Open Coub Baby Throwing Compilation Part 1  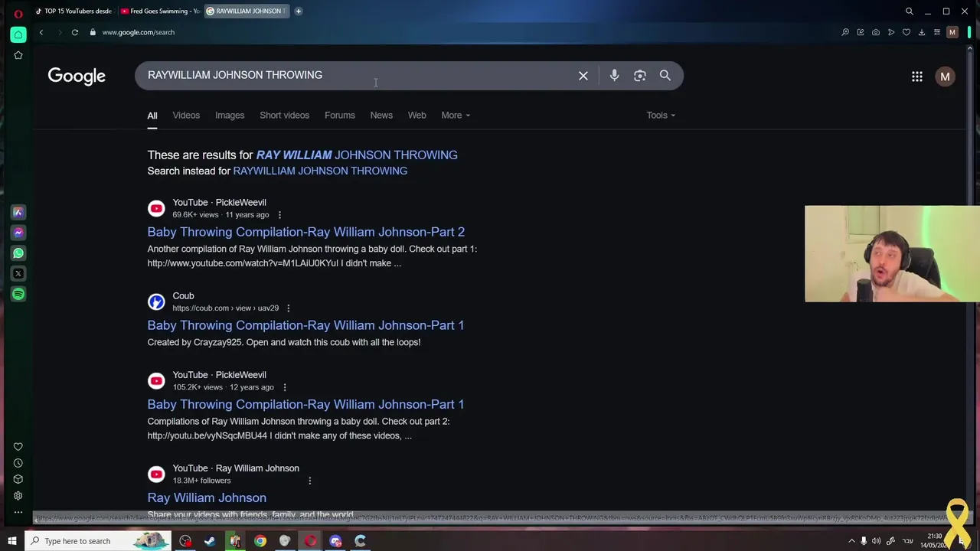(x=305, y=325)
